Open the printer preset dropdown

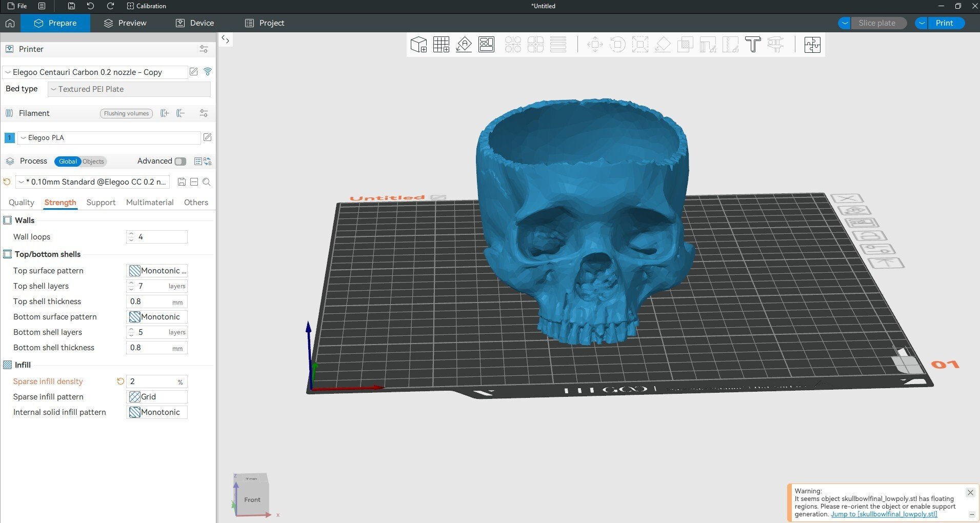pos(95,72)
